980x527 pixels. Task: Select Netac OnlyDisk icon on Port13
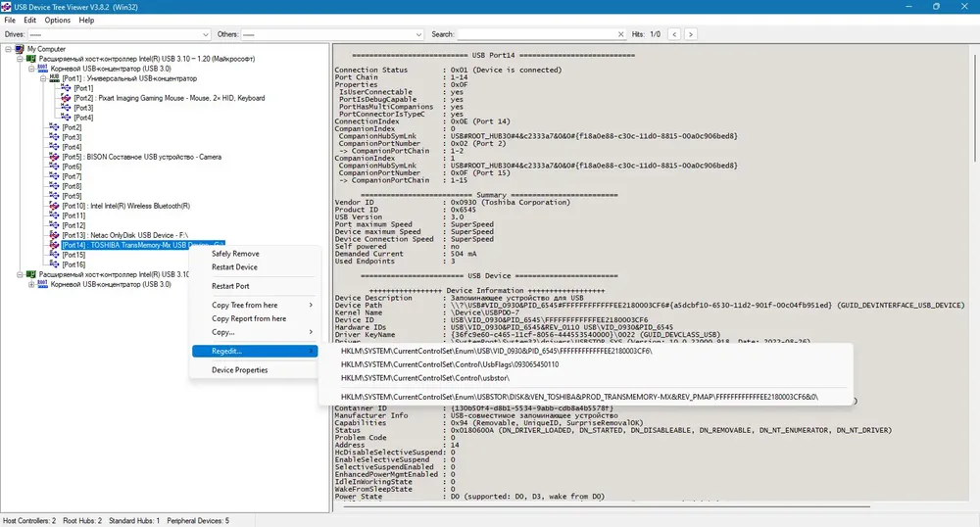(54, 235)
